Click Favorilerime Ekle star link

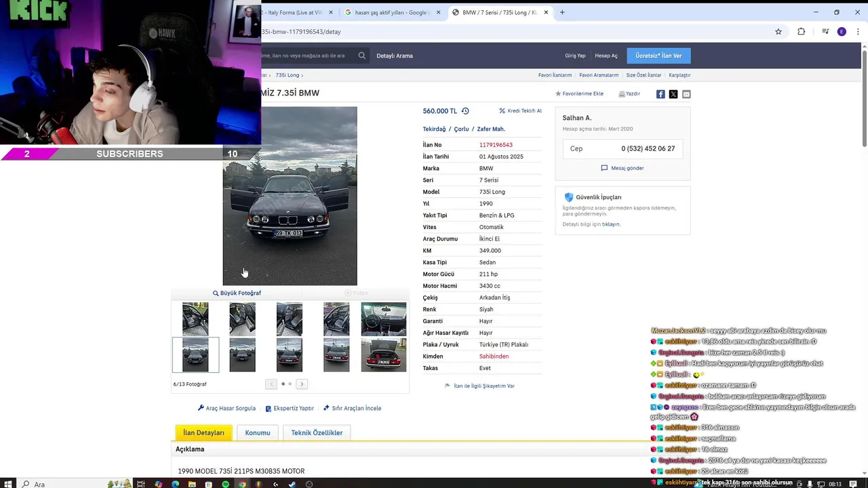[579, 94]
